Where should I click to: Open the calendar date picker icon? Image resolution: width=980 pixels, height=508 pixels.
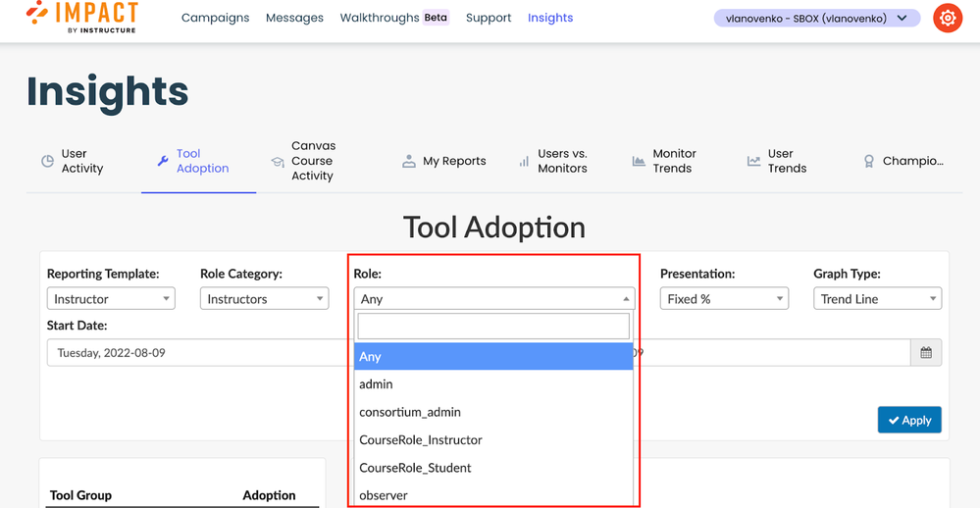point(925,353)
